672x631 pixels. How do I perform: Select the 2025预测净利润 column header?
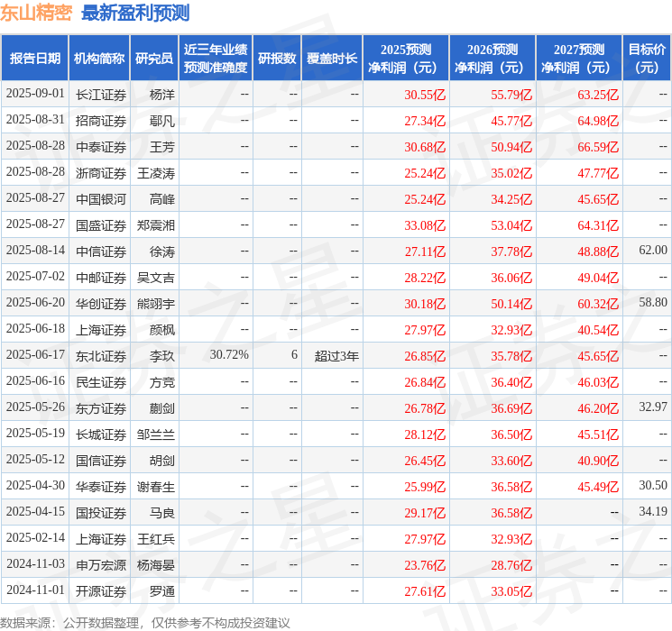(406, 59)
